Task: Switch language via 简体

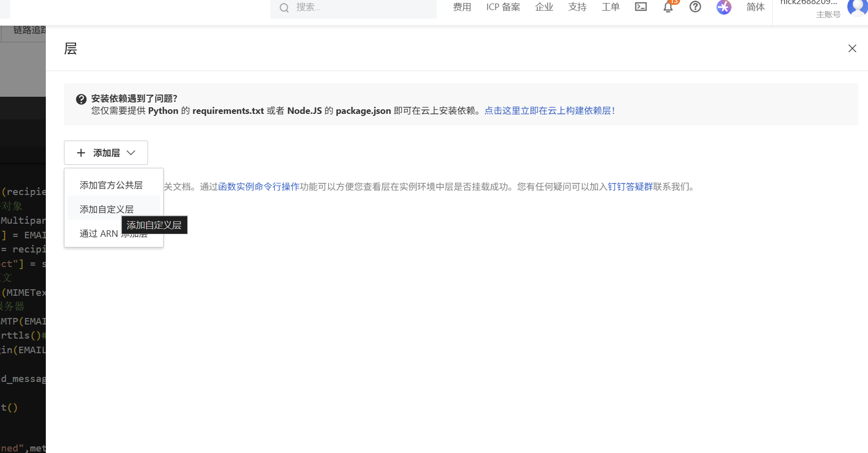Action: point(756,7)
